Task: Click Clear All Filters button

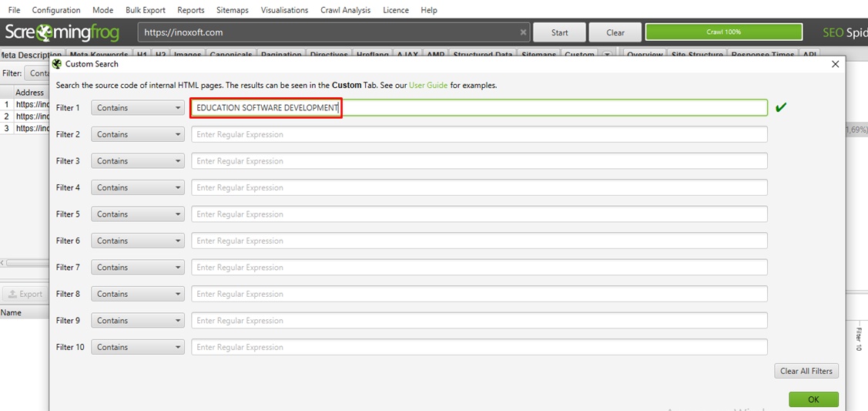Action: click(x=806, y=371)
